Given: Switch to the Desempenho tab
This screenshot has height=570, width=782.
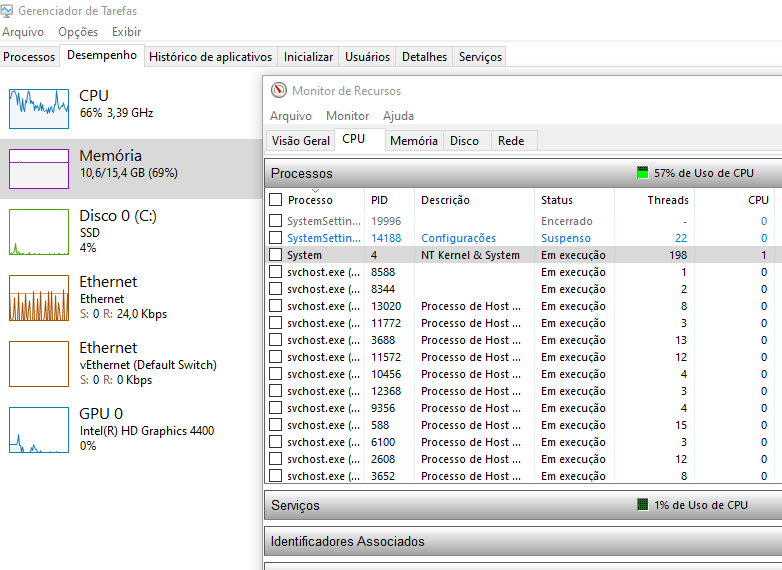Looking at the screenshot, I should [x=102, y=55].
